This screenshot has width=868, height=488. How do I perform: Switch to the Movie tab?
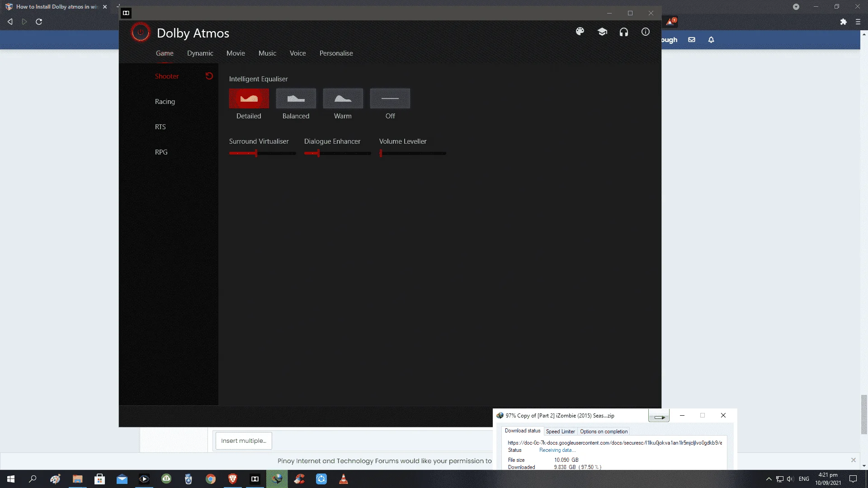pyautogui.click(x=236, y=53)
